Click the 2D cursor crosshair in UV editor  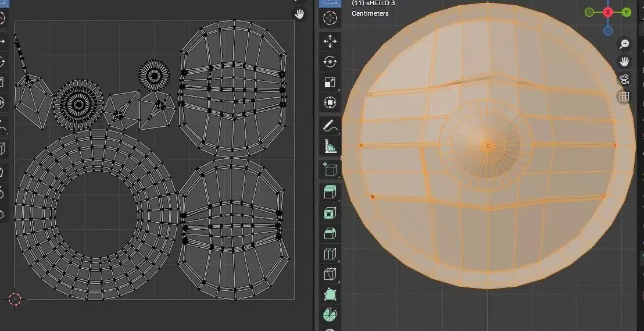click(15, 300)
